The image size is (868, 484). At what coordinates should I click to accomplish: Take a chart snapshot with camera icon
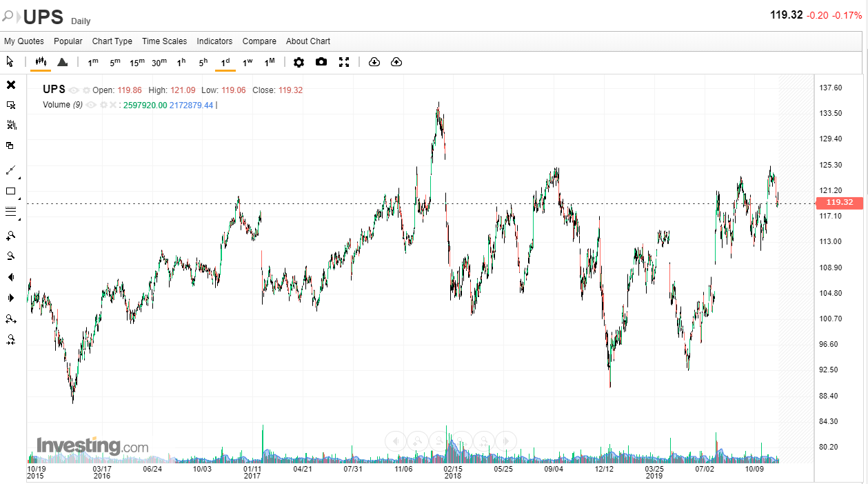tap(321, 62)
